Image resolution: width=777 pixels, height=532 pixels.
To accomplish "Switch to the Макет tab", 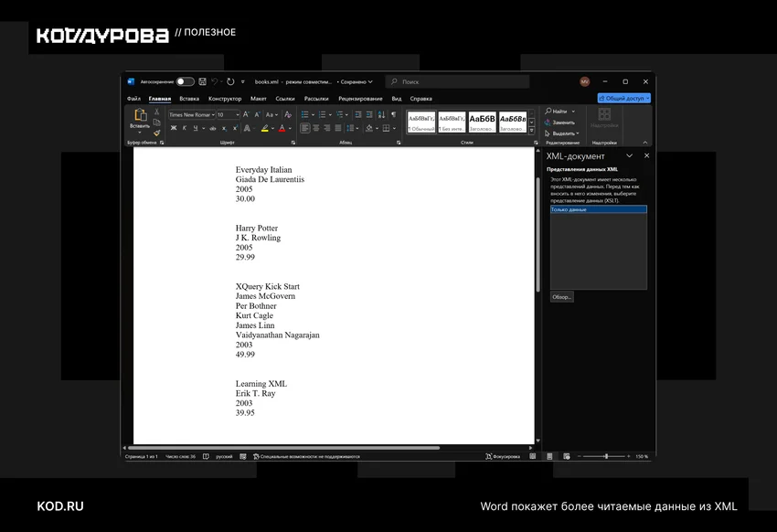I will 258,99.
